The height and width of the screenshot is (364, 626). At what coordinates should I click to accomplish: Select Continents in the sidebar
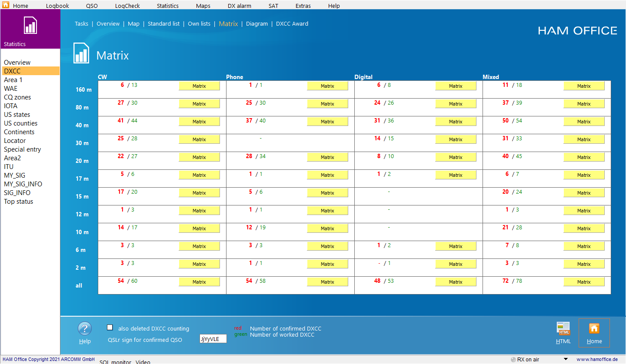click(19, 132)
